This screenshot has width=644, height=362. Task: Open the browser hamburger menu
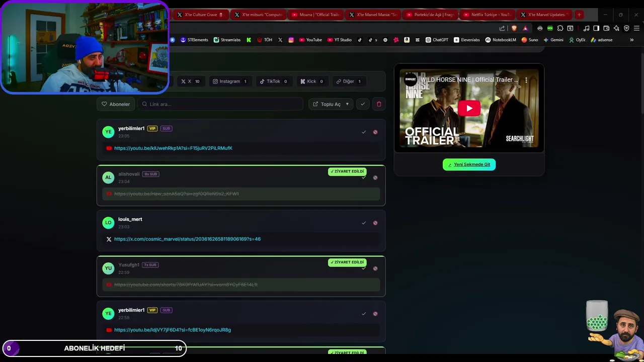pyautogui.click(x=636, y=28)
